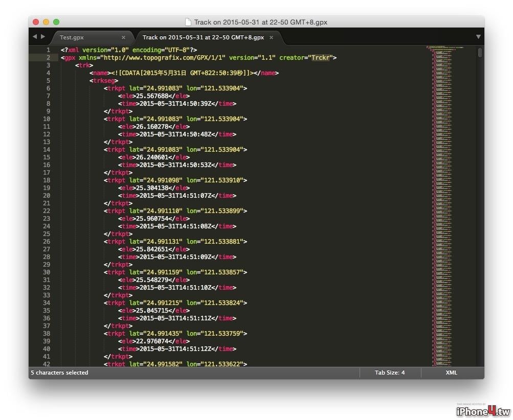513x420 pixels.
Task: Click lat value "24.991159"
Action: (163, 272)
